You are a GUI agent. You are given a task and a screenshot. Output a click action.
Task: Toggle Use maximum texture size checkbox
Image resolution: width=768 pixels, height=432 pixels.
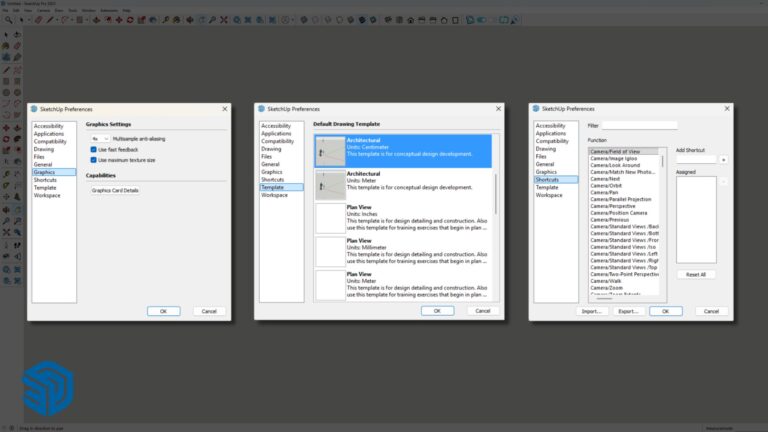click(x=93, y=160)
